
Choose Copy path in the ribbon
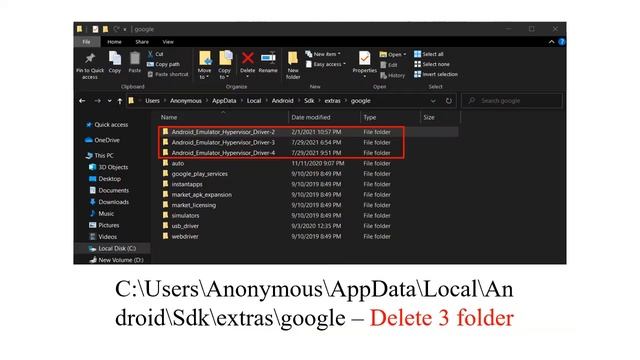coord(163,64)
